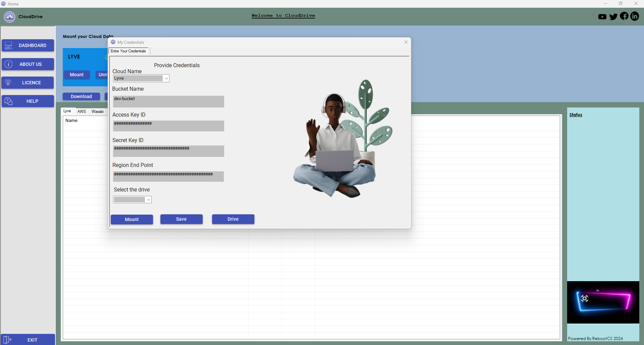Focus the Access Key ID field
The height and width of the screenshot is (345, 644).
click(x=168, y=126)
